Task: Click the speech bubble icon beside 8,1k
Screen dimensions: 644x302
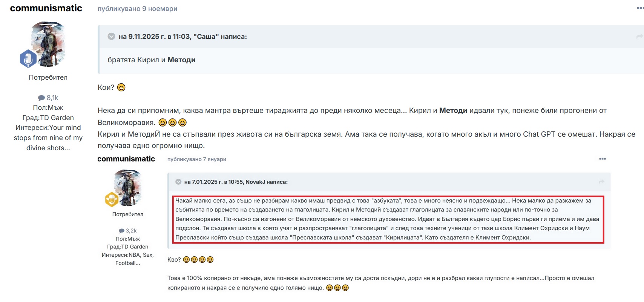Action: click(41, 98)
